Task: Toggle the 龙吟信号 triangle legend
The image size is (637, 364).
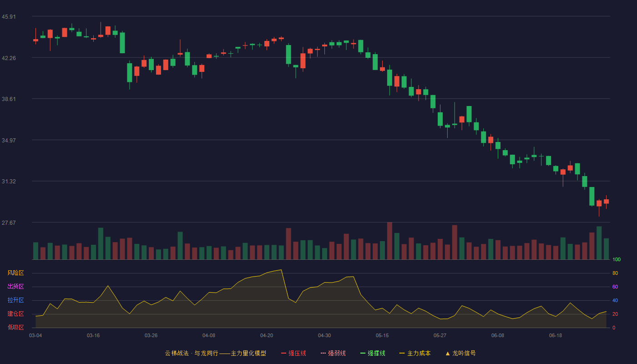Action: point(460,353)
